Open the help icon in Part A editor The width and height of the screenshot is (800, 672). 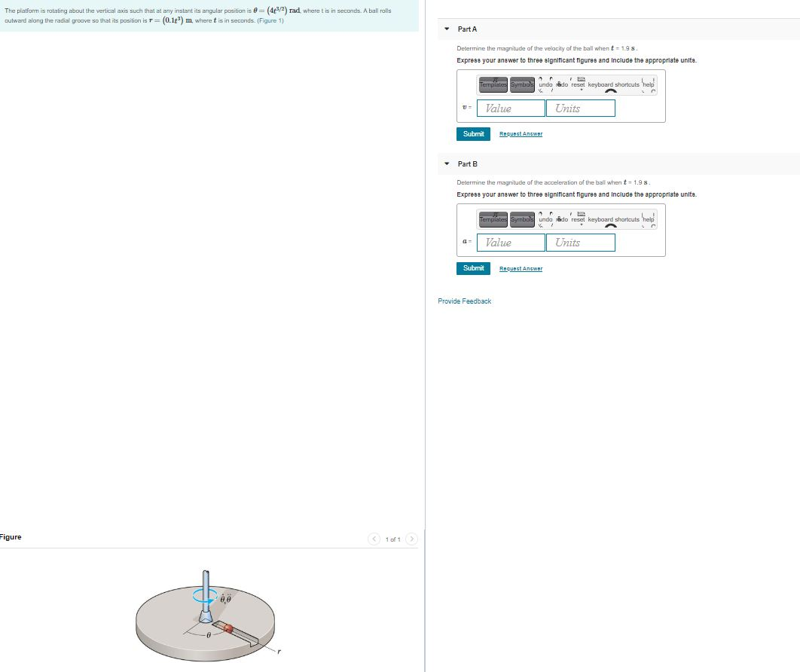click(649, 84)
